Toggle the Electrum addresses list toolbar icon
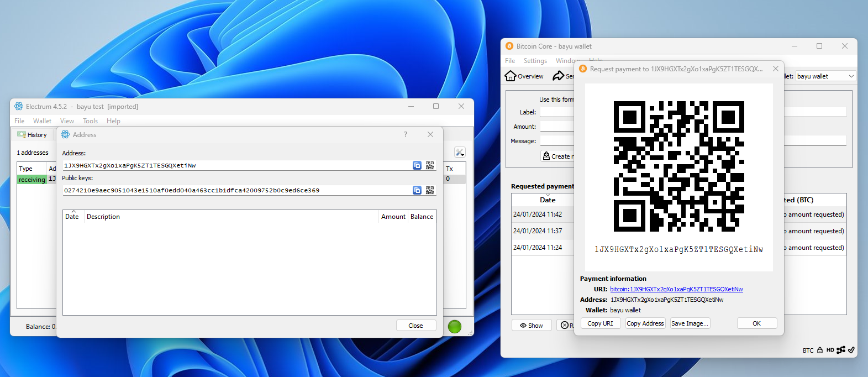The width and height of the screenshot is (868, 377). [x=460, y=153]
